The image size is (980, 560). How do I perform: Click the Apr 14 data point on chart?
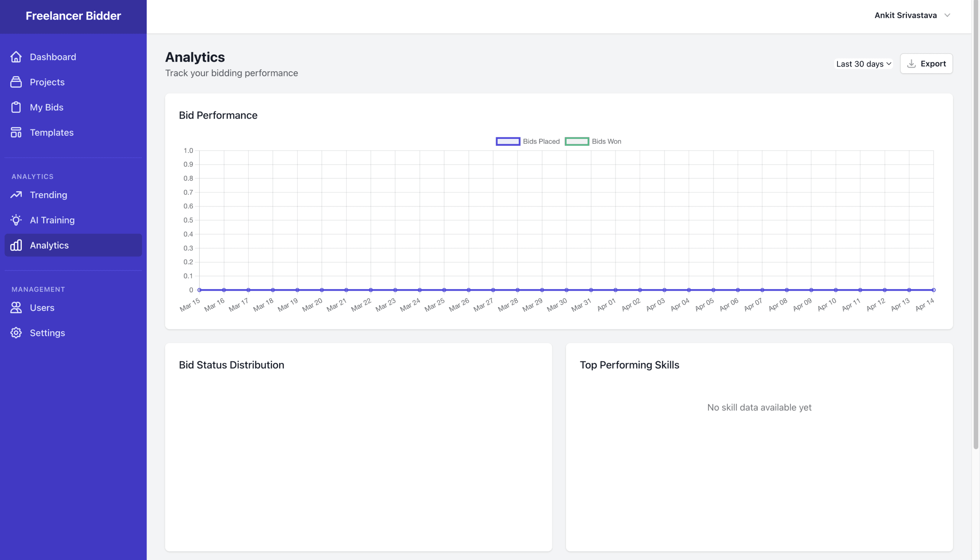(x=933, y=290)
